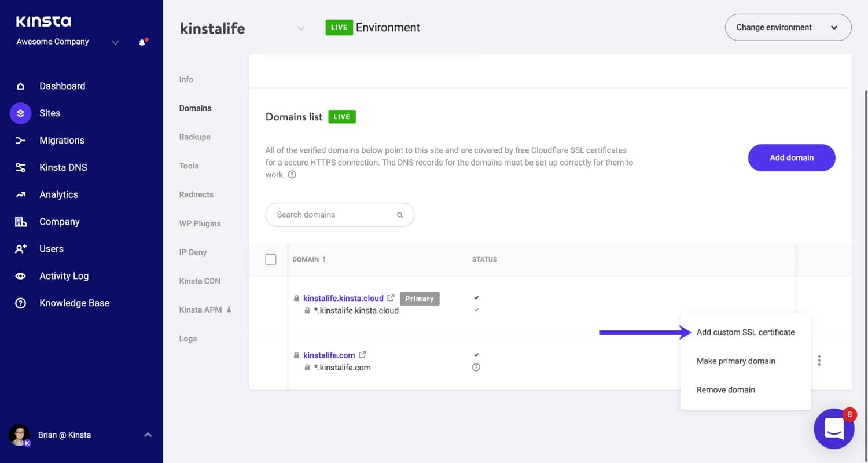The height and width of the screenshot is (463, 868).
Task: Check the select-all domains checkbox
Action: pos(271,259)
